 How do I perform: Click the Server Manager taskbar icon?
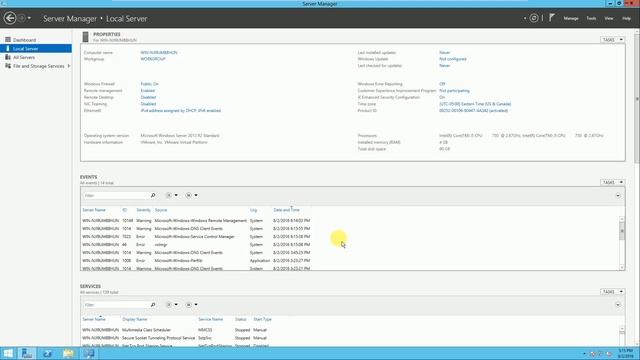(27, 353)
